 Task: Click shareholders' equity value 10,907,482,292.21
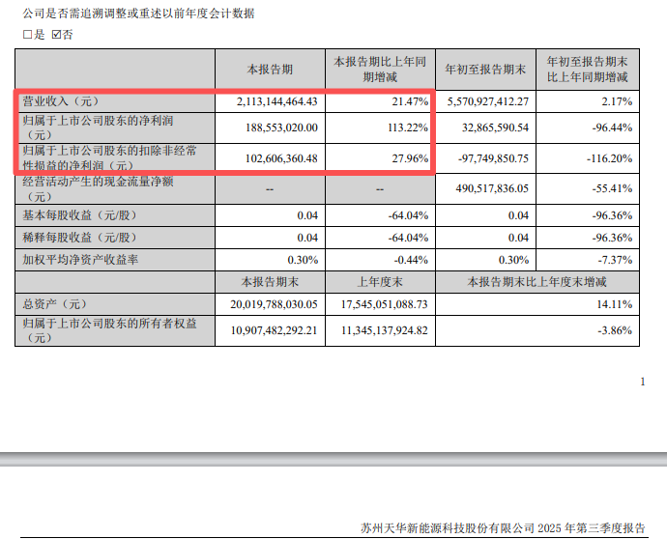pyautogui.click(x=264, y=330)
